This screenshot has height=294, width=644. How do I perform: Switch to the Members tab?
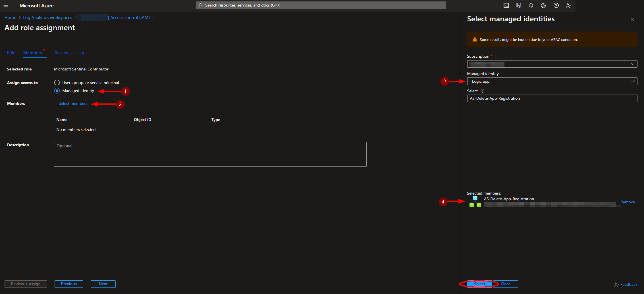[x=33, y=53]
